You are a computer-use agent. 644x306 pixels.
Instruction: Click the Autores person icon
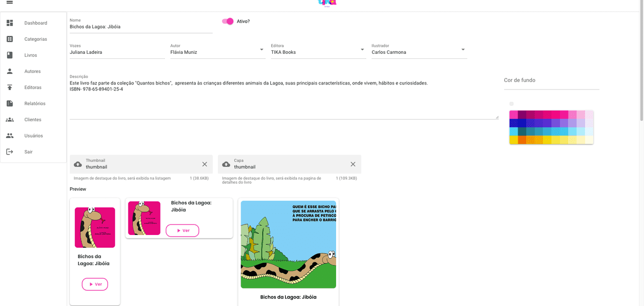[10, 71]
